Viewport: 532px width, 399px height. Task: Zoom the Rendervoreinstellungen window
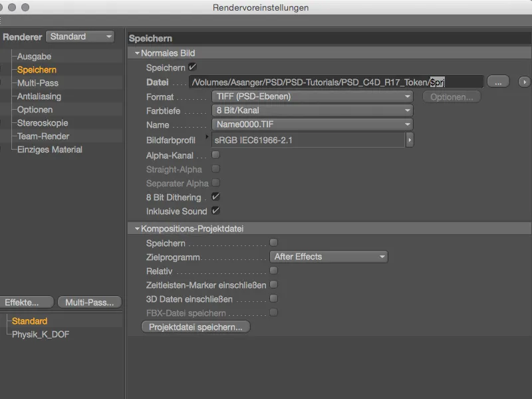coord(25,7)
